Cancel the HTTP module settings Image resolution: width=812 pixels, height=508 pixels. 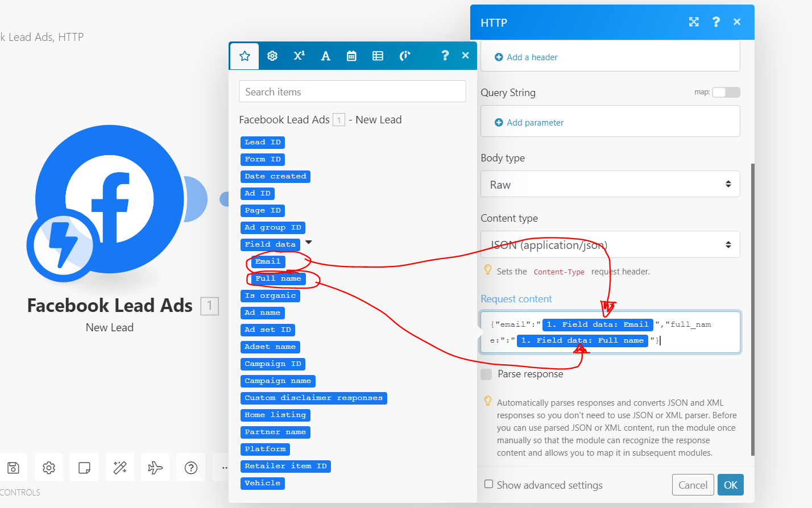(x=693, y=485)
